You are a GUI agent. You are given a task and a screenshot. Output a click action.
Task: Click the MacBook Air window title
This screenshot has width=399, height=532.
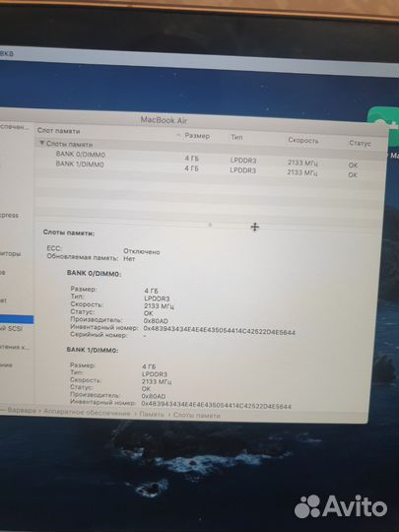[x=164, y=120]
